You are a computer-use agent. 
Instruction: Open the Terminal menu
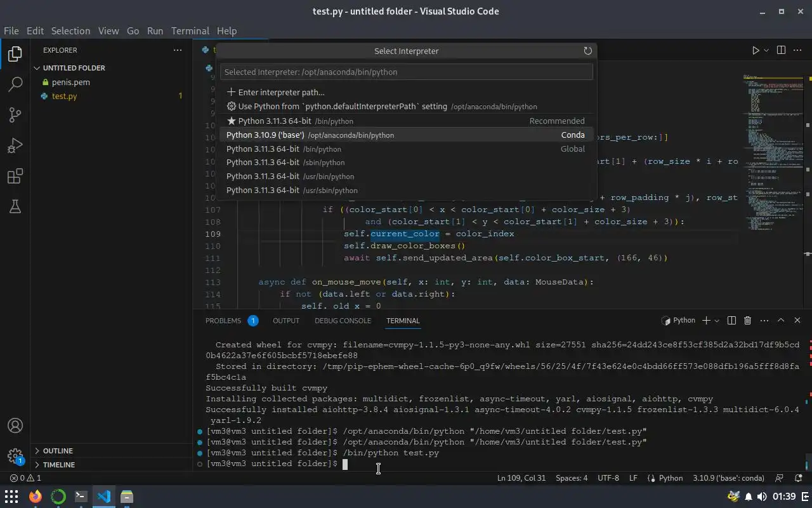tap(190, 30)
